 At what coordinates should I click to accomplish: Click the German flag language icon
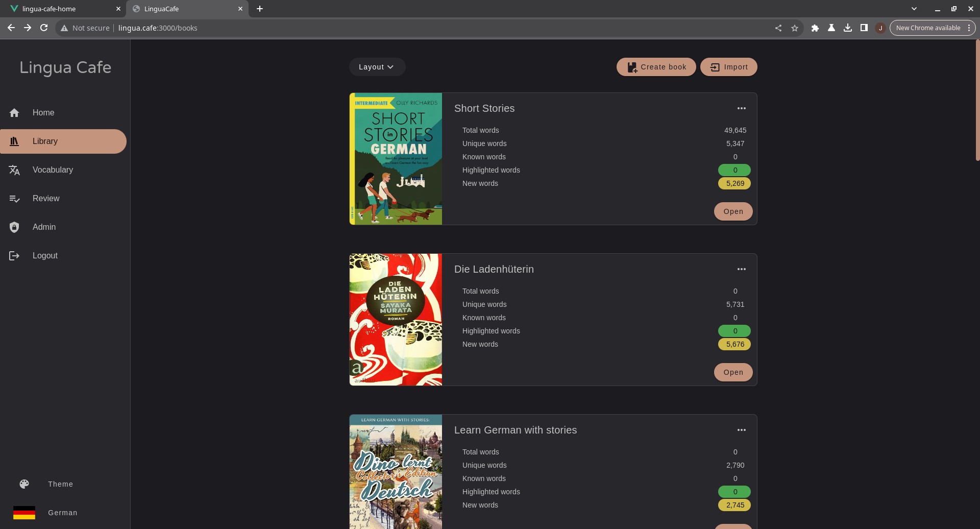click(24, 513)
